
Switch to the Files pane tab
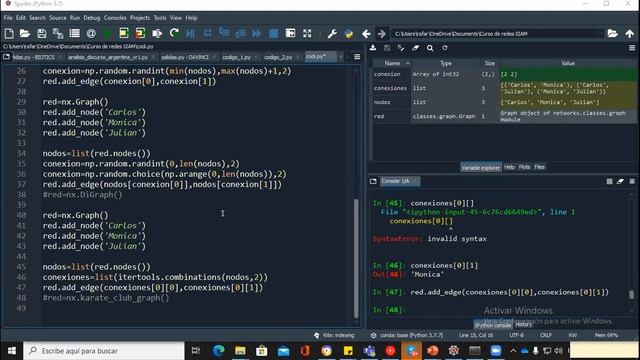pyautogui.click(x=540, y=167)
